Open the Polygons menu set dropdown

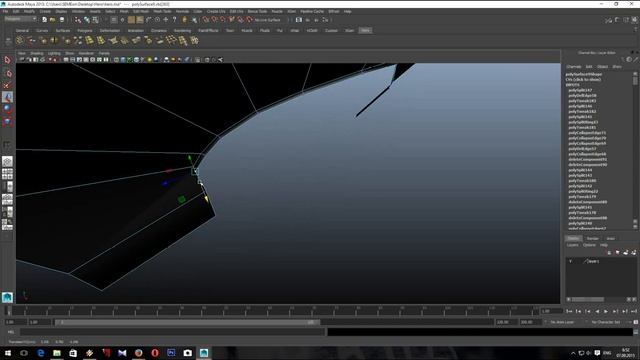pos(20,19)
